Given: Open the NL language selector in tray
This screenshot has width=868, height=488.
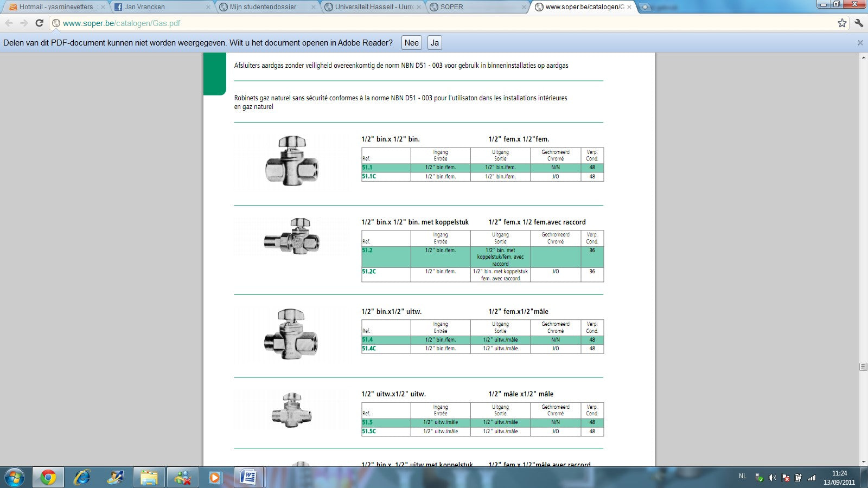Looking at the screenshot, I should 742,476.
